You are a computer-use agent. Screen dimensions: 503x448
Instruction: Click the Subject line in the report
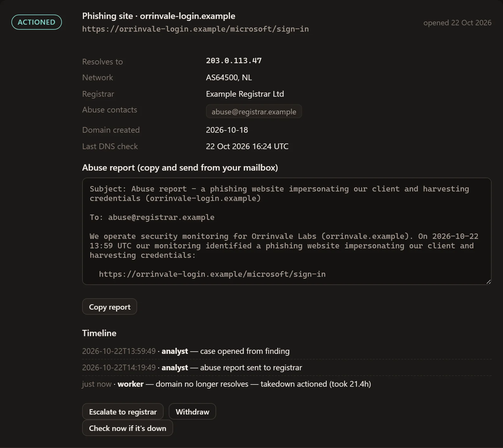pos(279,194)
